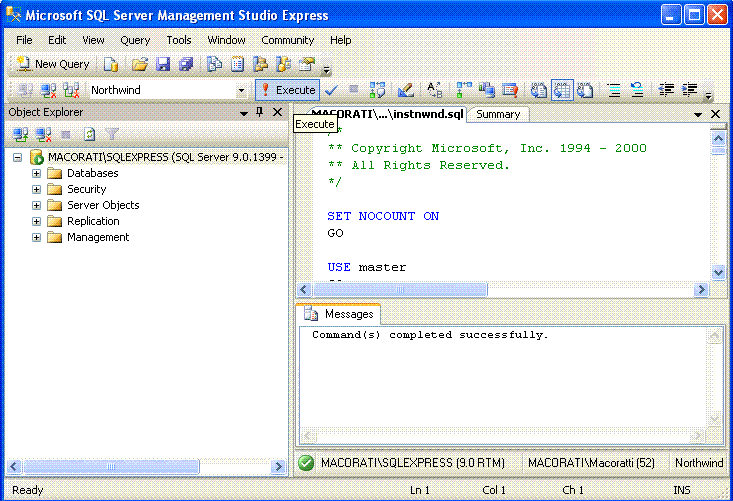Open the Tools menu
Viewport: 733px width, 501px height.
click(179, 40)
